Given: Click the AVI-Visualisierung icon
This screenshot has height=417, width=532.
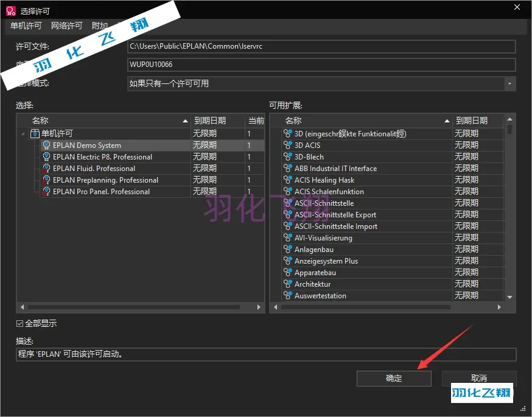Looking at the screenshot, I should (288, 237).
